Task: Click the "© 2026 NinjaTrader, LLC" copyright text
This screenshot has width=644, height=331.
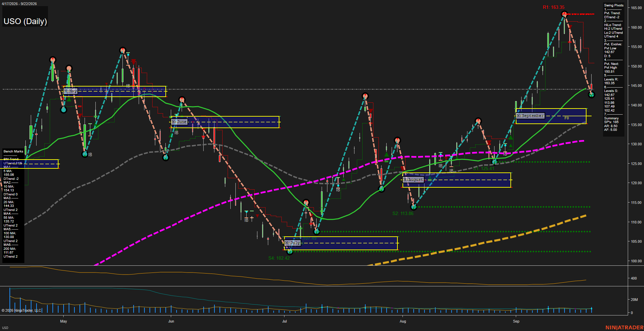Action: [21, 310]
